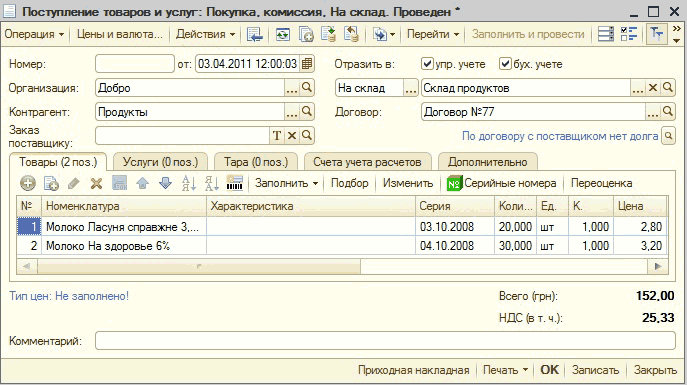This screenshot has width=687, height=385.
Task: Sort the goods table ascending
Action: (x=189, y=183)
